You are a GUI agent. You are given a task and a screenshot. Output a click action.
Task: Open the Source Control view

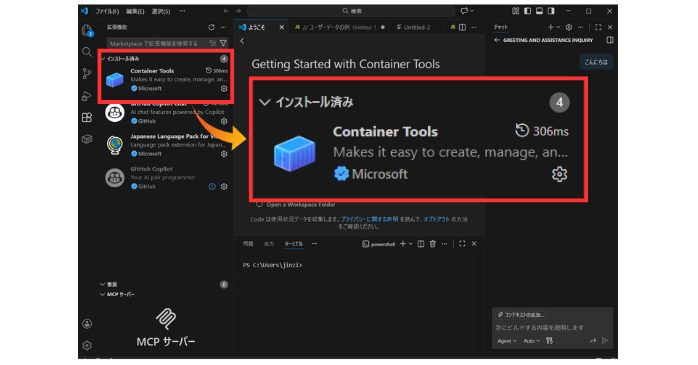coord(87,73)
